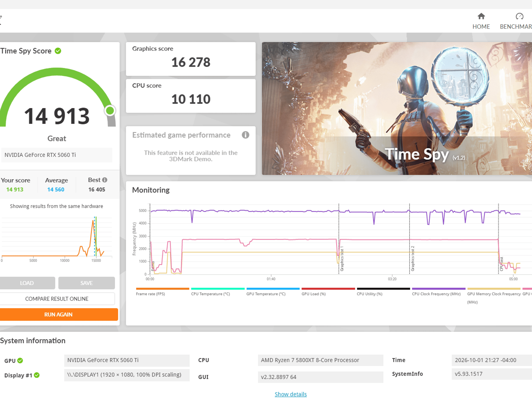Click COMPARE RESULT ONLINE button
The image size is (532, 399).
coord(57,299)
